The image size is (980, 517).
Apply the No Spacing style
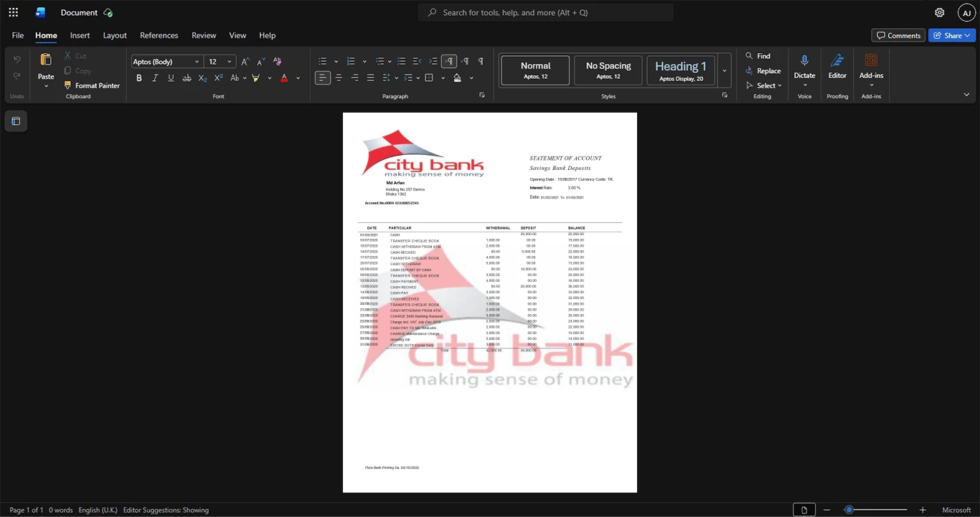[x=608, y=70]
